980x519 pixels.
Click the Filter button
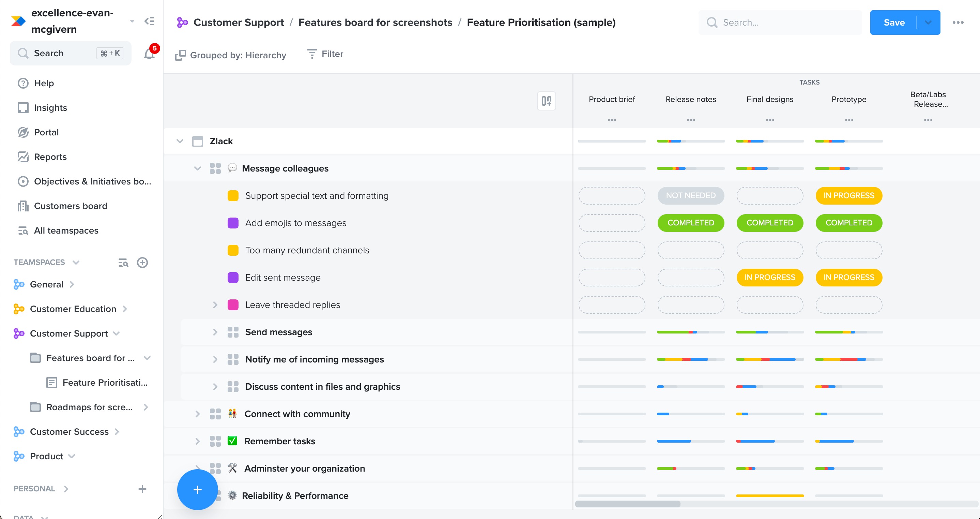pyautogui.click(x=325, y=54)
